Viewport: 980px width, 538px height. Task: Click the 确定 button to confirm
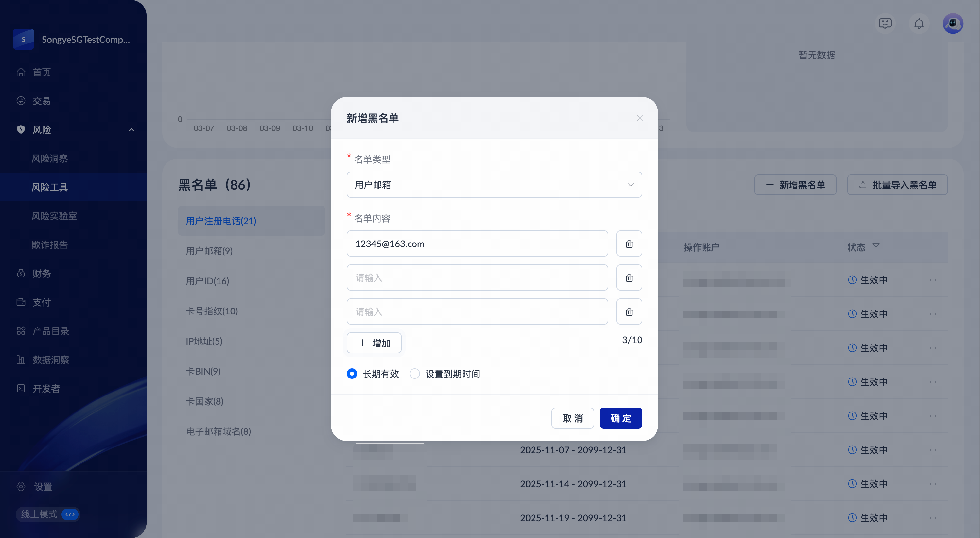pyautogui.click(x=621, y=418)
